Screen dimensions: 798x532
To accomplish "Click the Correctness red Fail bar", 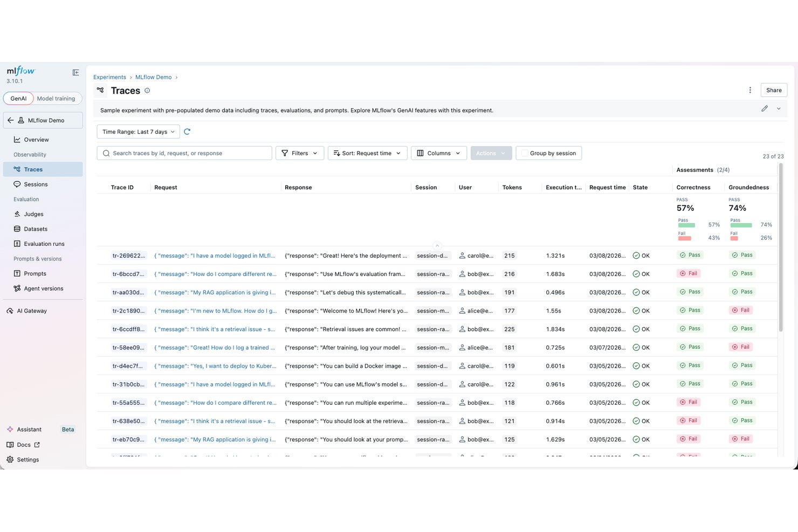I will tap(685, 238).
